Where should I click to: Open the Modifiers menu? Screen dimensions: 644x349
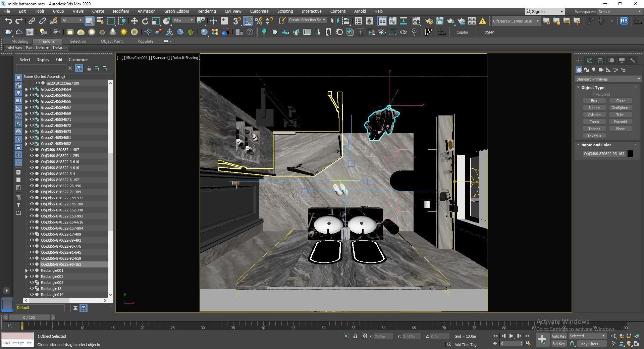click(121, 11)
